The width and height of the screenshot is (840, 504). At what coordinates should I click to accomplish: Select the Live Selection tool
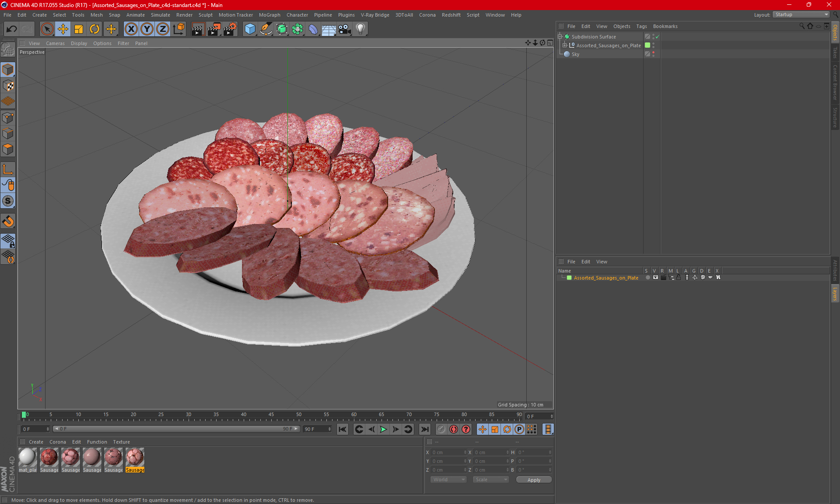47,29
